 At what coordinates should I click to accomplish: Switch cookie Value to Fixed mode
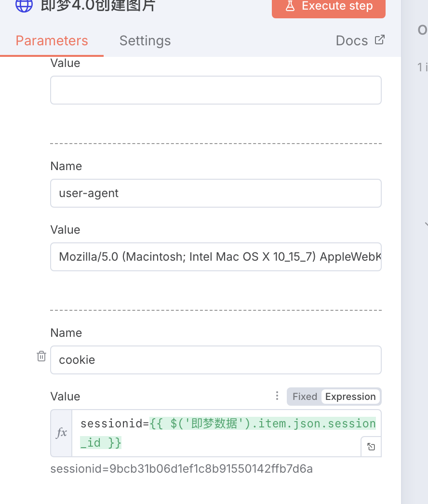click(305, 397)
